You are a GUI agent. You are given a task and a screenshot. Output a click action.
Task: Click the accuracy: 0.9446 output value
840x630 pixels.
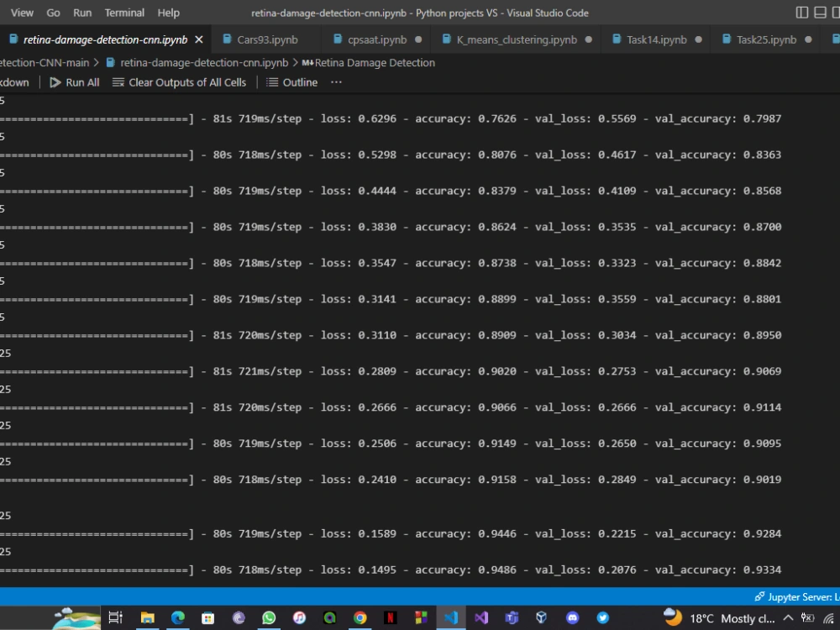click(465, 533)
